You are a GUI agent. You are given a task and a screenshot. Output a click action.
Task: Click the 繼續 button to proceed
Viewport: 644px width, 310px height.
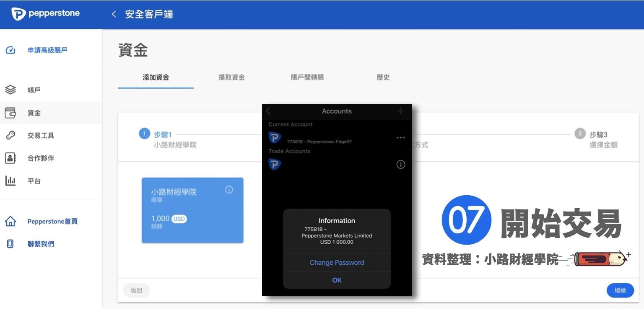coord(620,290)
